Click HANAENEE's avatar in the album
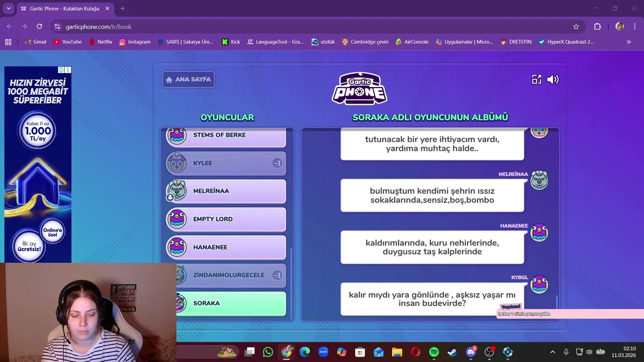The image size is (644, 362). click(x=539, y=233)
